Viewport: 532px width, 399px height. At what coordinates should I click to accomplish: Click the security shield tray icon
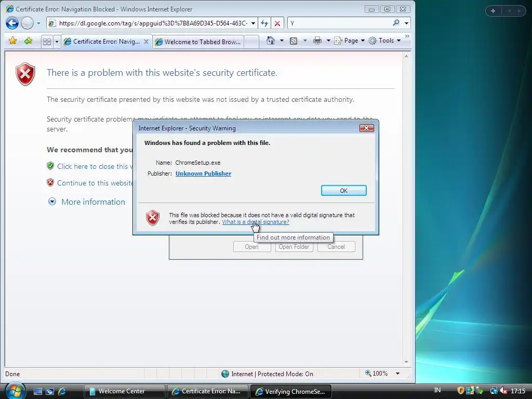coord(460,391)
